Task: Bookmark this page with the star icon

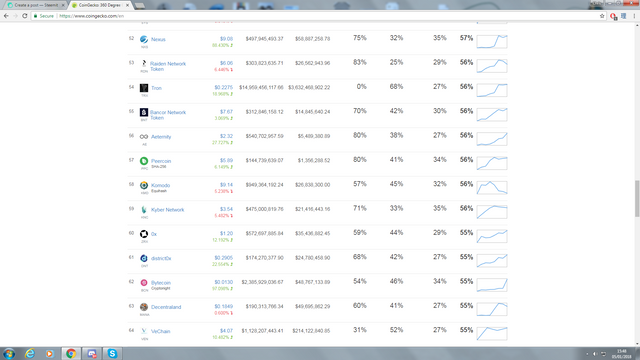Action: point(602,16)
